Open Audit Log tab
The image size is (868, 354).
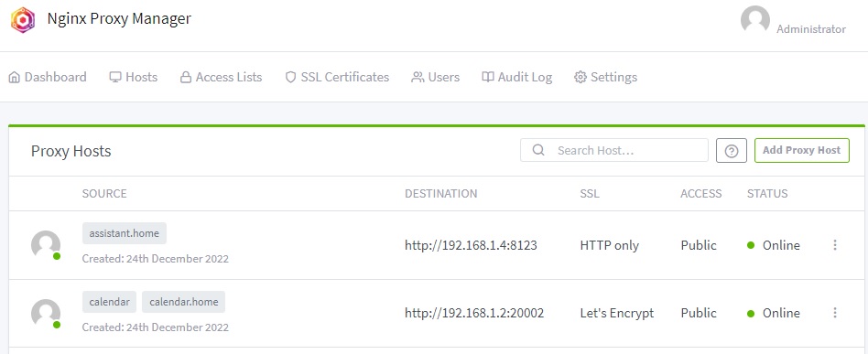point(517,77)
